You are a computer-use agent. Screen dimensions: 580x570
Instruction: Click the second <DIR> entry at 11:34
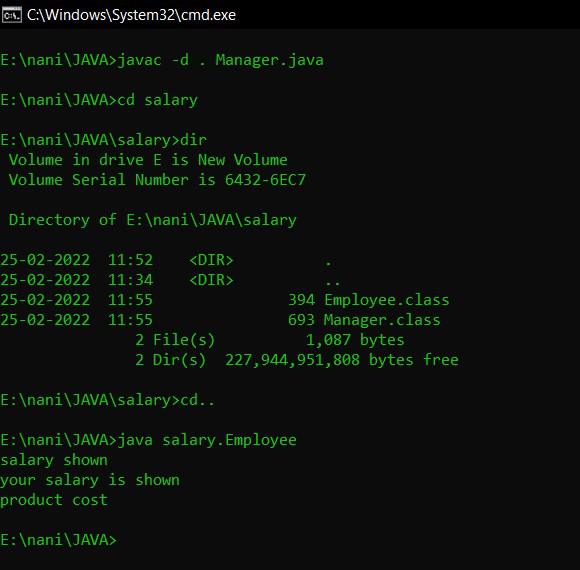[x=211, y=280]
